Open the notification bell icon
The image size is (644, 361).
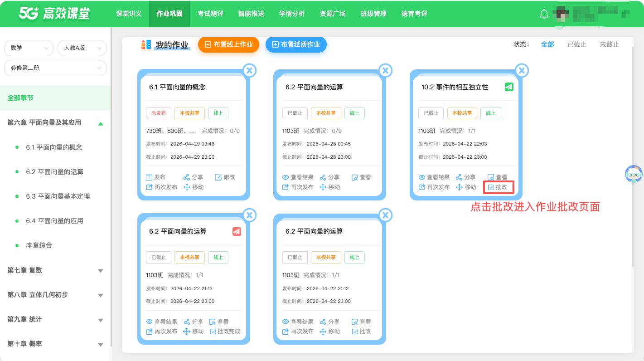[544, 14]
